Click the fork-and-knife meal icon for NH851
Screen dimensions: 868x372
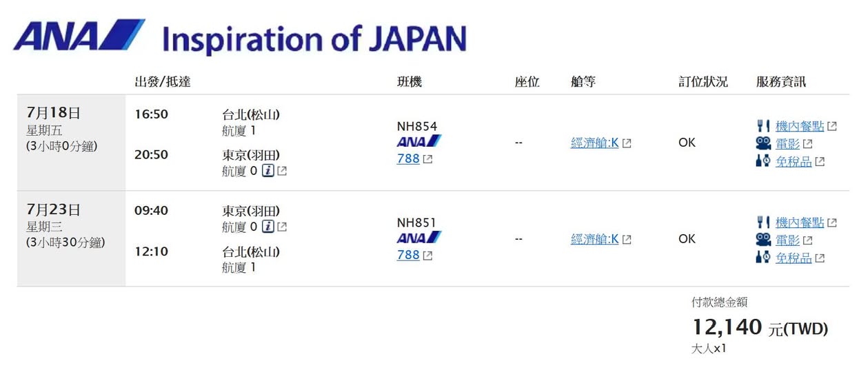[x=763, y=223]
